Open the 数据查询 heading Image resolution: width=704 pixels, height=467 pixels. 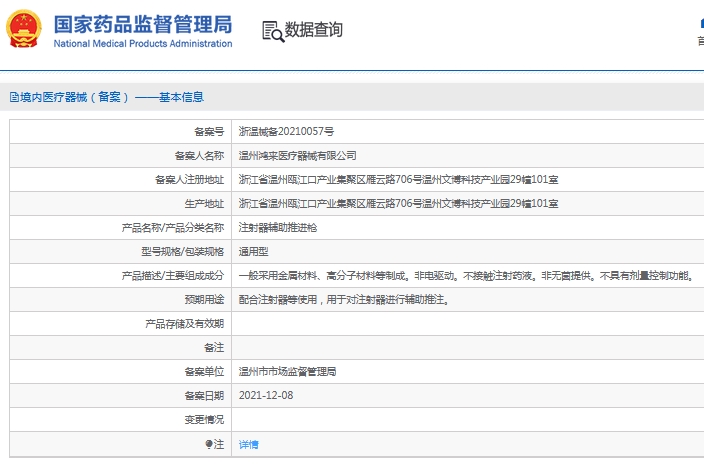point(313,30)
